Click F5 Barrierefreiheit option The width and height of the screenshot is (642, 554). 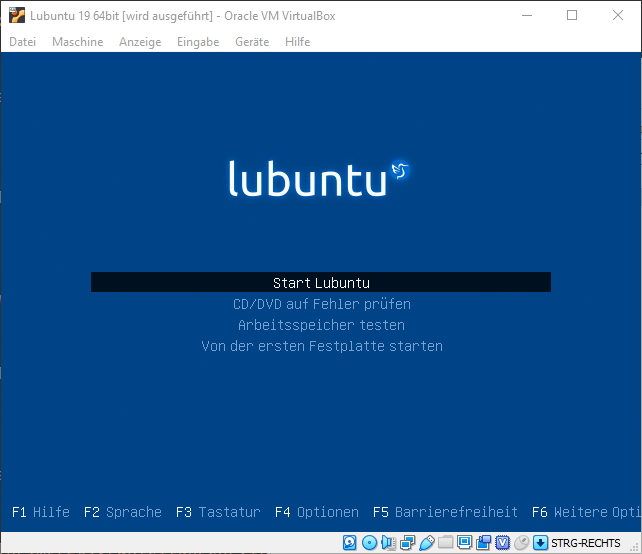445,512
